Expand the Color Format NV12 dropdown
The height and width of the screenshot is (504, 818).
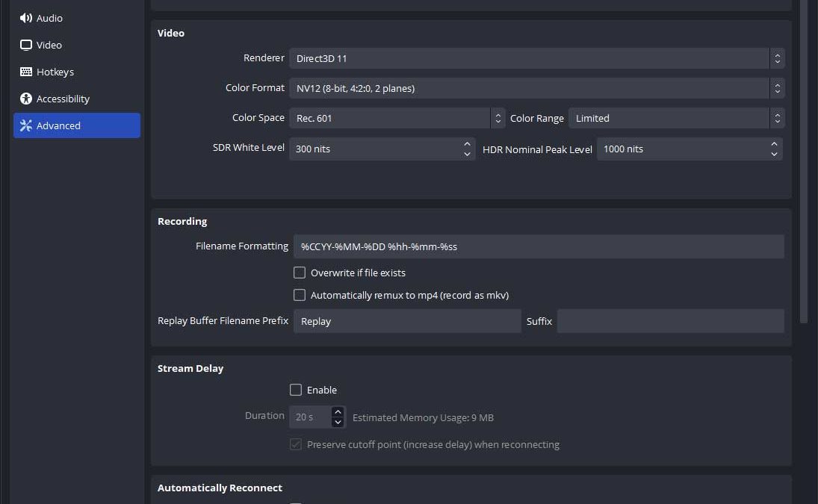(536, 88)
